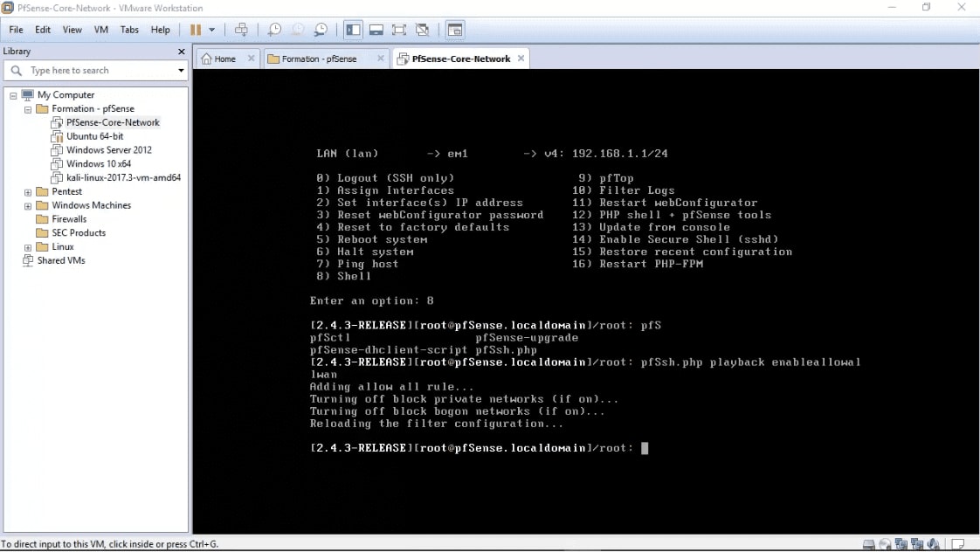Viewport: 980px width, 552px height.
Task: Click the SEC Products folder icon
Action: [43, 232]
